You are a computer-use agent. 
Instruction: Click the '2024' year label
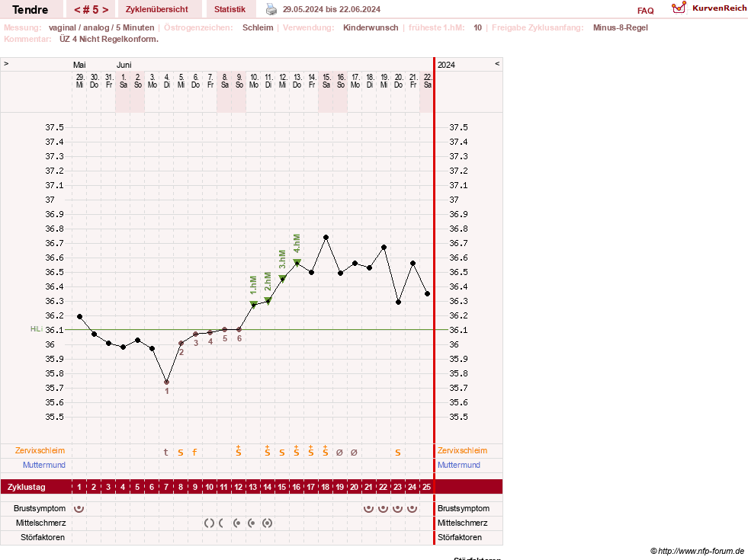pos(447,65)
